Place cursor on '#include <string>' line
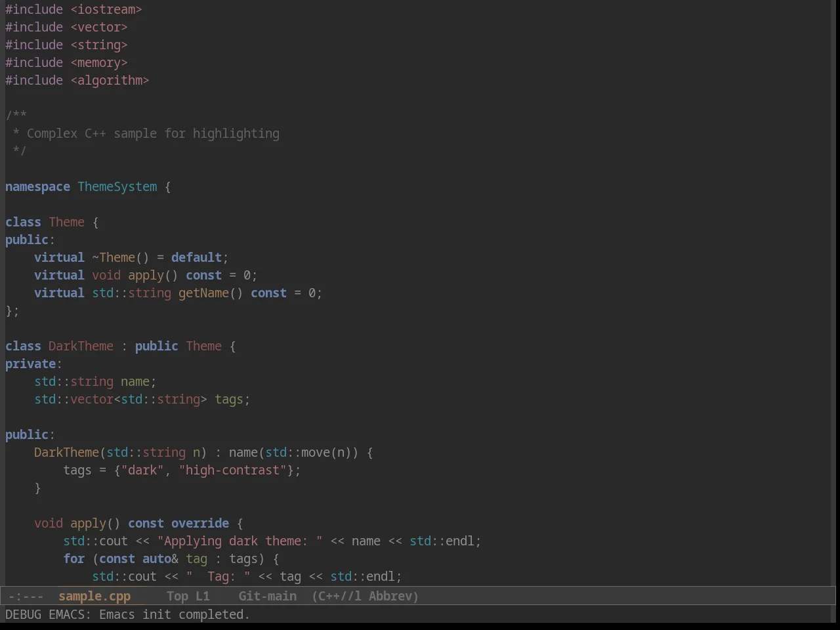The image size is (840, 630). (66, 45)
